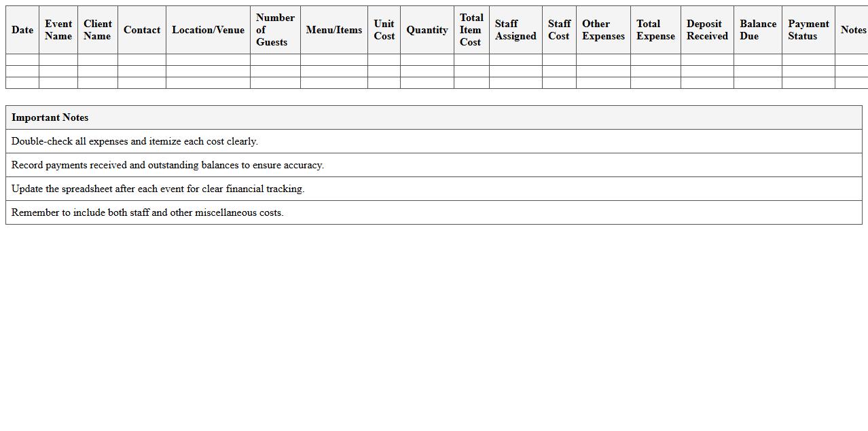Click the Quantity column header
This screenshot has width=868, height=431.
click(427, 30)
